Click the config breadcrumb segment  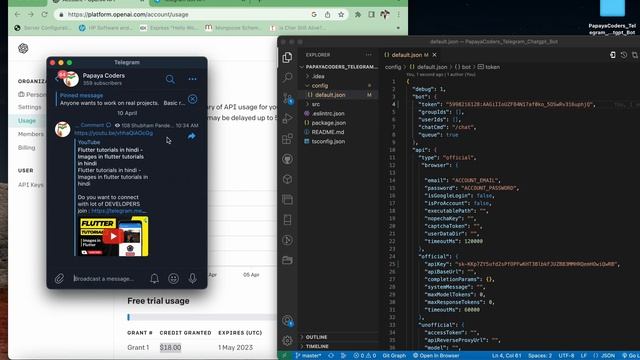393,67
